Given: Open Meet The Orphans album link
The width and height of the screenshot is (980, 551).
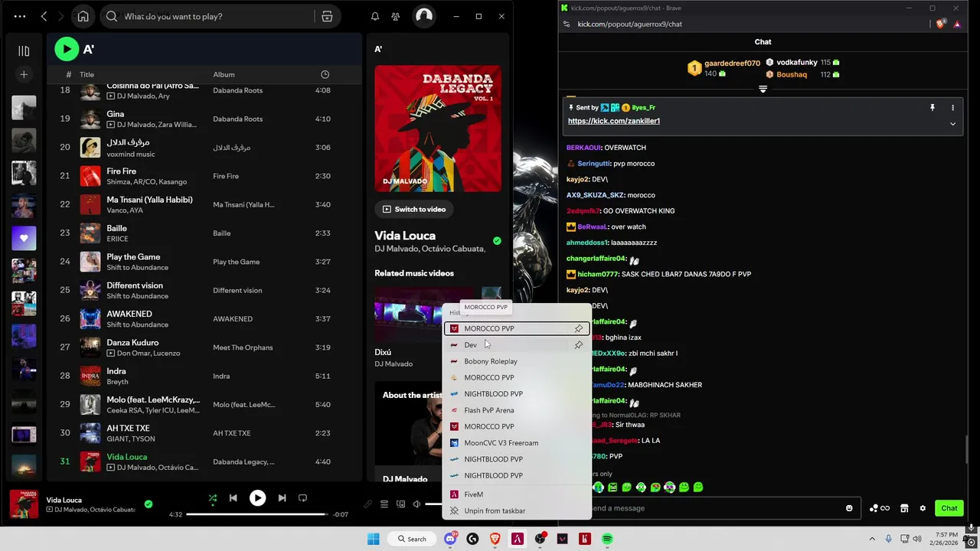Looking at the screenshot, I should click(x=243, y=347).
